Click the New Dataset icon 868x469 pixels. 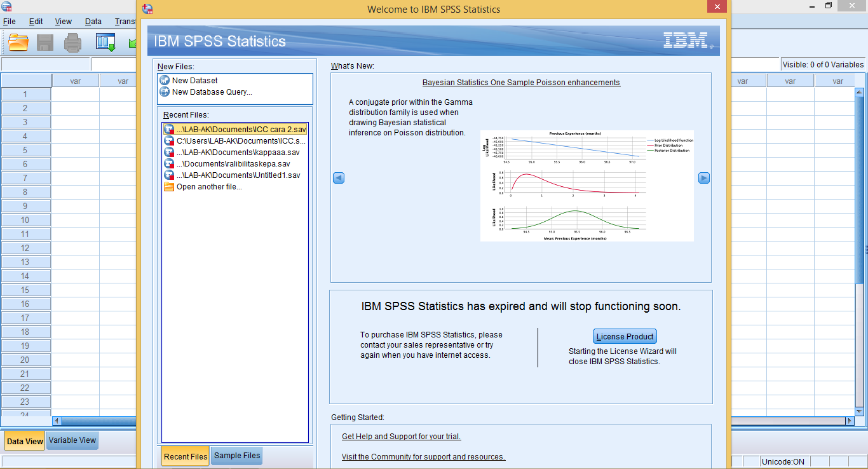pos(165,81)
